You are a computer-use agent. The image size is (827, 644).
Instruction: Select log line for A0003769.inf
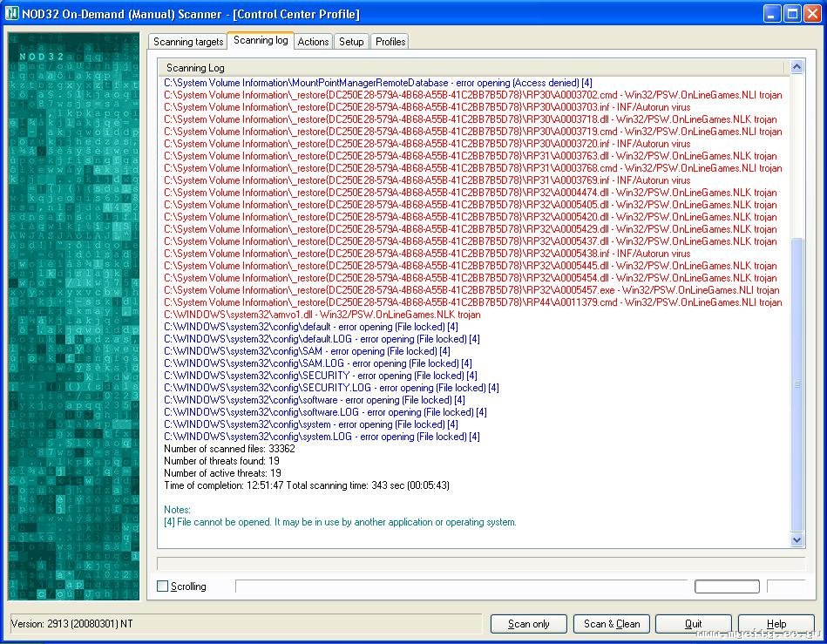coord(427,180)
